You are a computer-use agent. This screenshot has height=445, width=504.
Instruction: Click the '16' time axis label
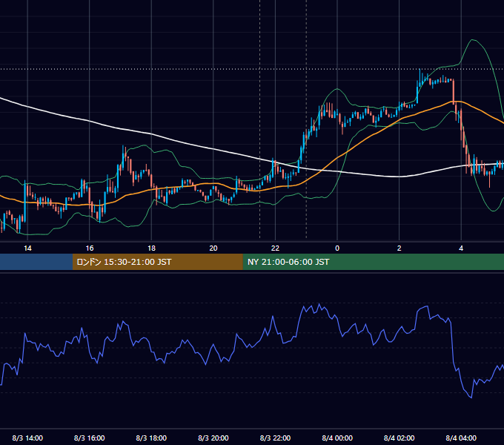90,248
